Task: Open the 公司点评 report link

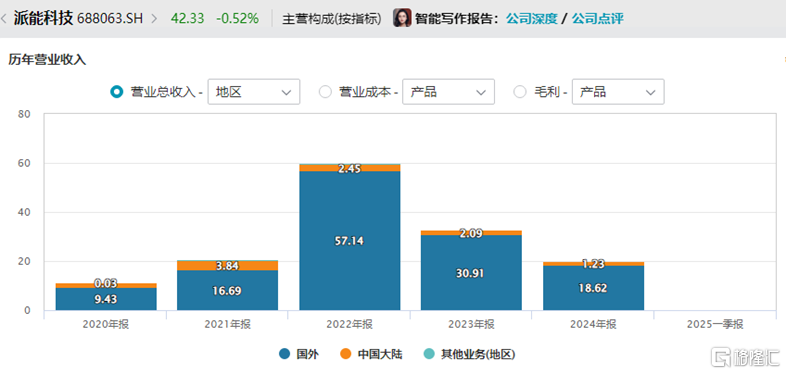Action: [x=598, y=19]
